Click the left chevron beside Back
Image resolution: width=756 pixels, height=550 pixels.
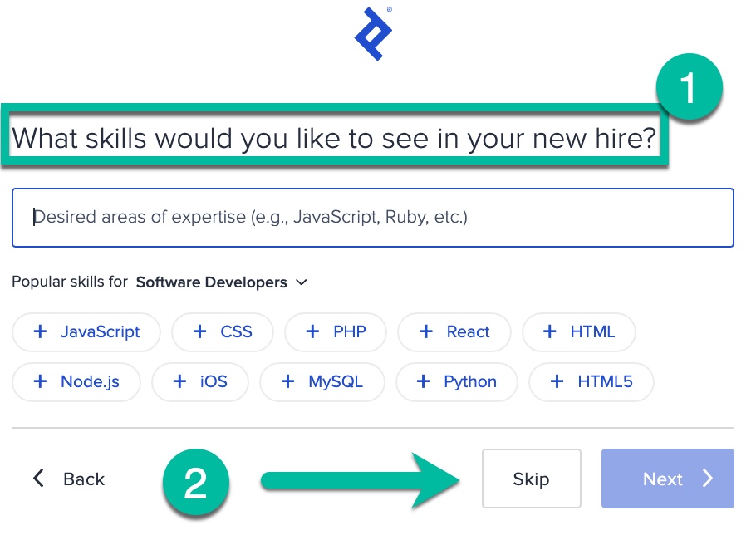point(37,479)
